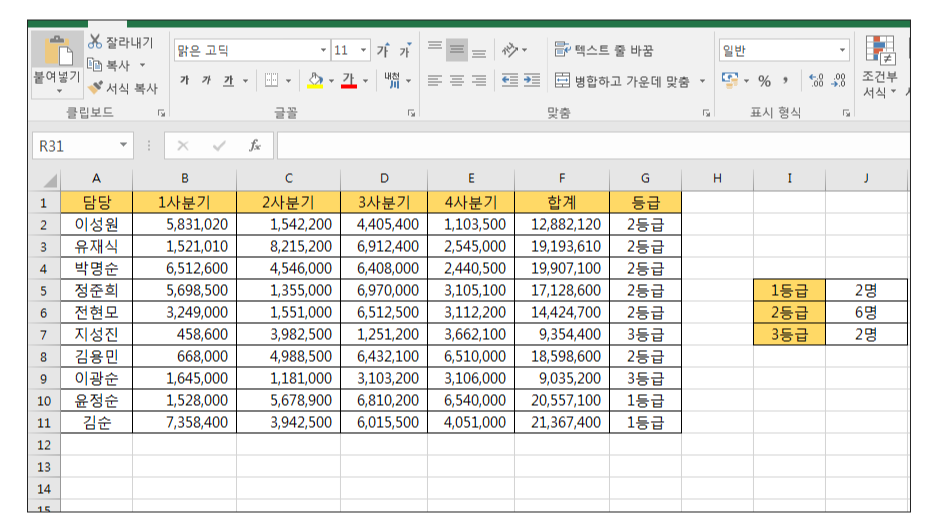The image size is (942, 530).
Task: Click the Insert Function fx icon
Action: [x=255, y=145]
